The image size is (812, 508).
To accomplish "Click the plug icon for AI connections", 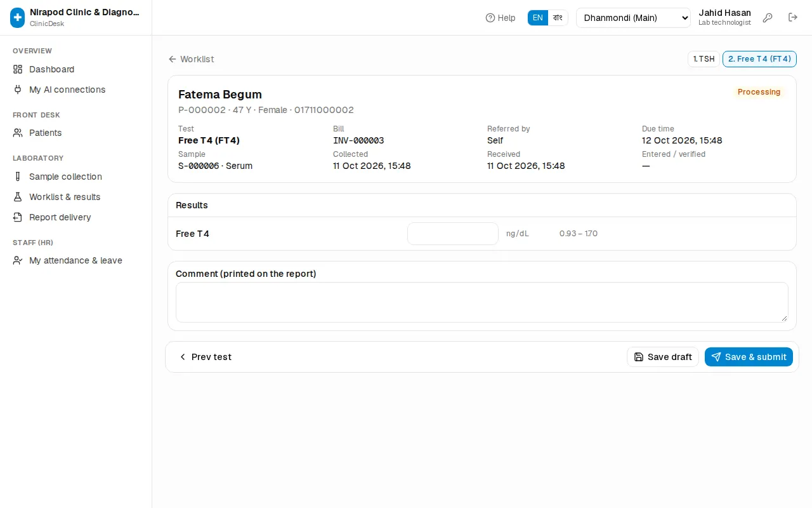I will click(x=18, y=90).
